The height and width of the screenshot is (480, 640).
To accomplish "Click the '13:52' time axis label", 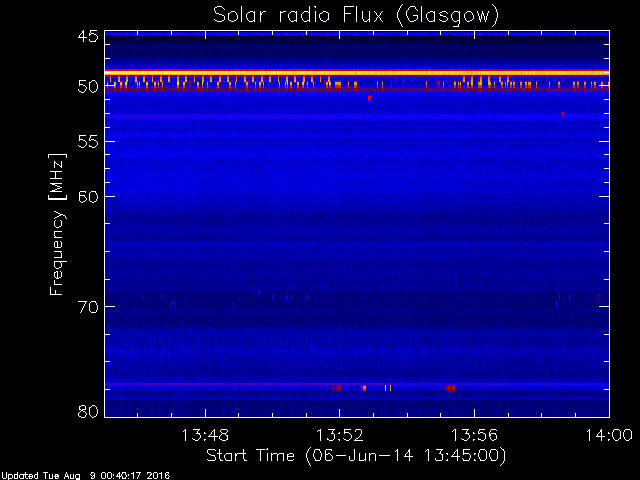I will coord(340,435).
